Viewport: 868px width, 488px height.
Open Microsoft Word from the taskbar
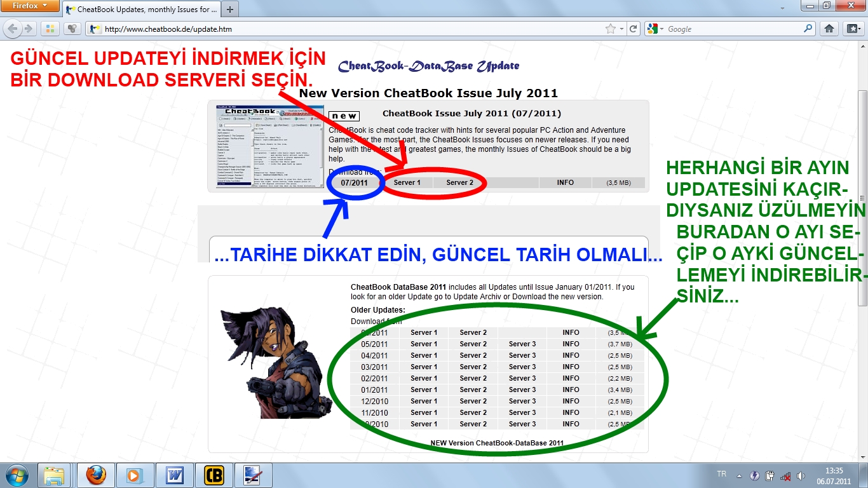click(x=174, y=475)
